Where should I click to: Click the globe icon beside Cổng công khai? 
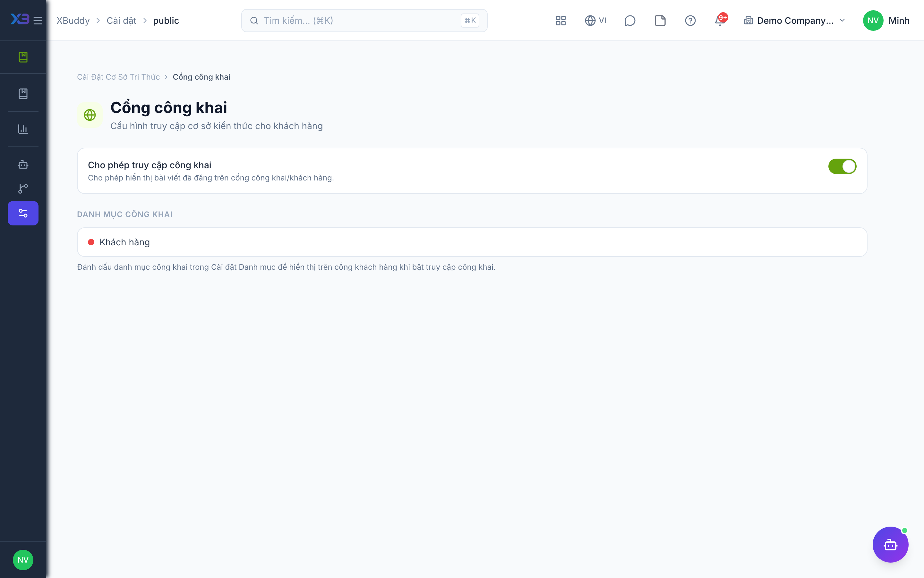pos(90,115)
